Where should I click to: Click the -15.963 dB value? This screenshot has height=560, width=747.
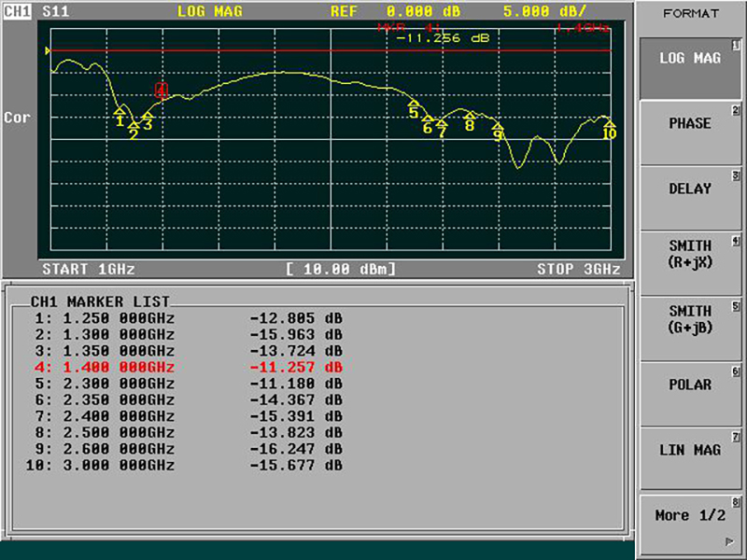[x=296, y=334]
